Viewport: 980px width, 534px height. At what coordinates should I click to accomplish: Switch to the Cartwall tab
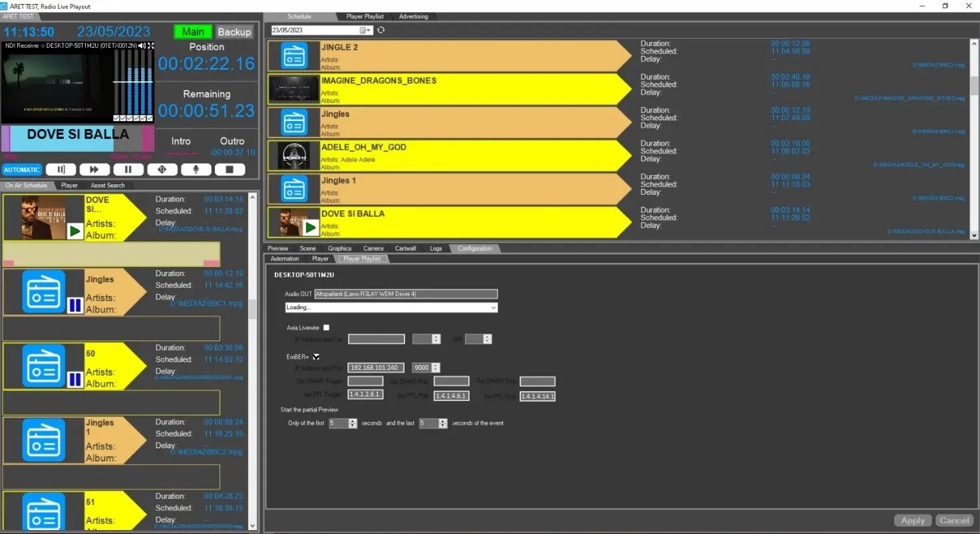point(405,249)
